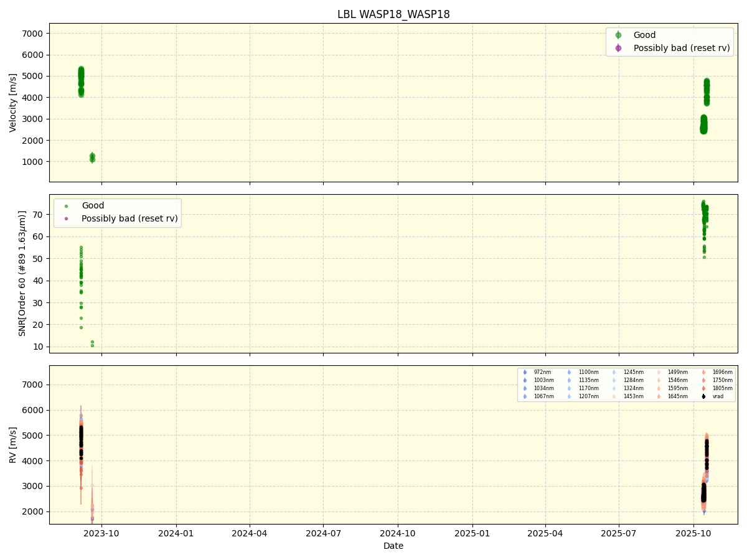Select the SNR[Order 60] y-axis label

pyautogui.click(x=22, y=273)
